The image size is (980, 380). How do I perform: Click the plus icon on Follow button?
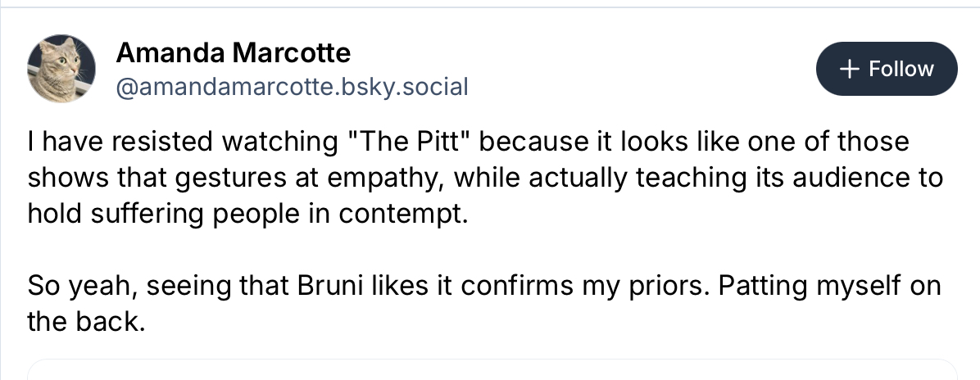[850, 69]
